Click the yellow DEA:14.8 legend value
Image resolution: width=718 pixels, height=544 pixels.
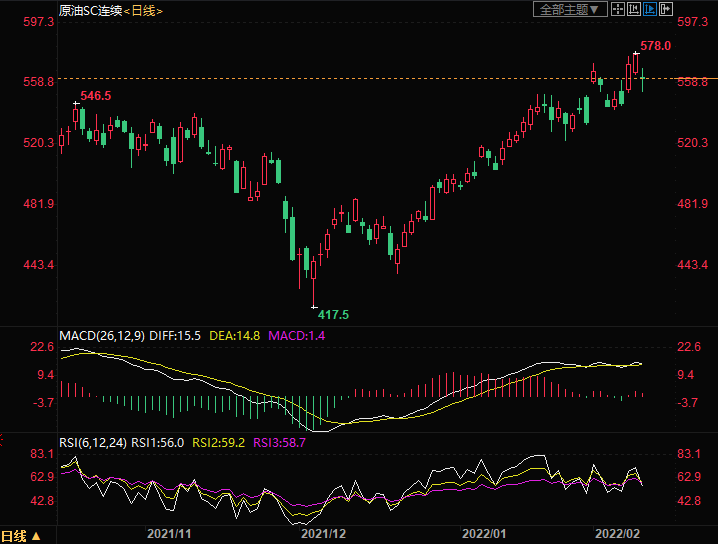(234, 335)
